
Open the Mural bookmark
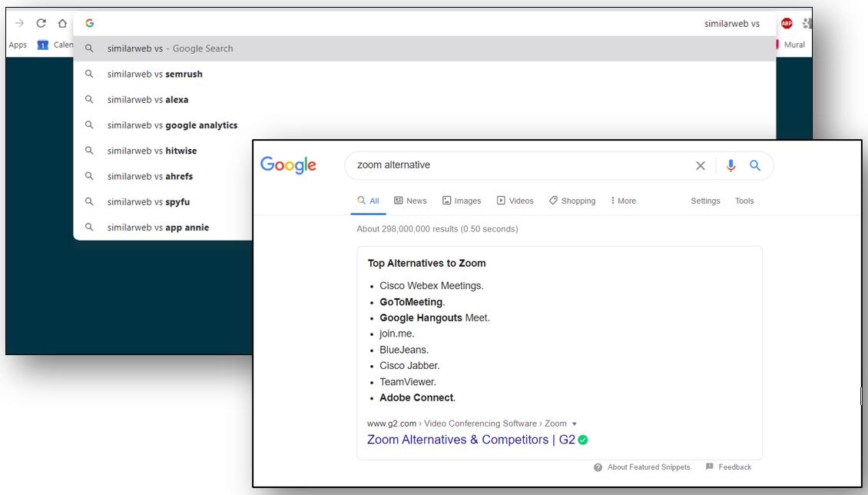tap(793, 45)
